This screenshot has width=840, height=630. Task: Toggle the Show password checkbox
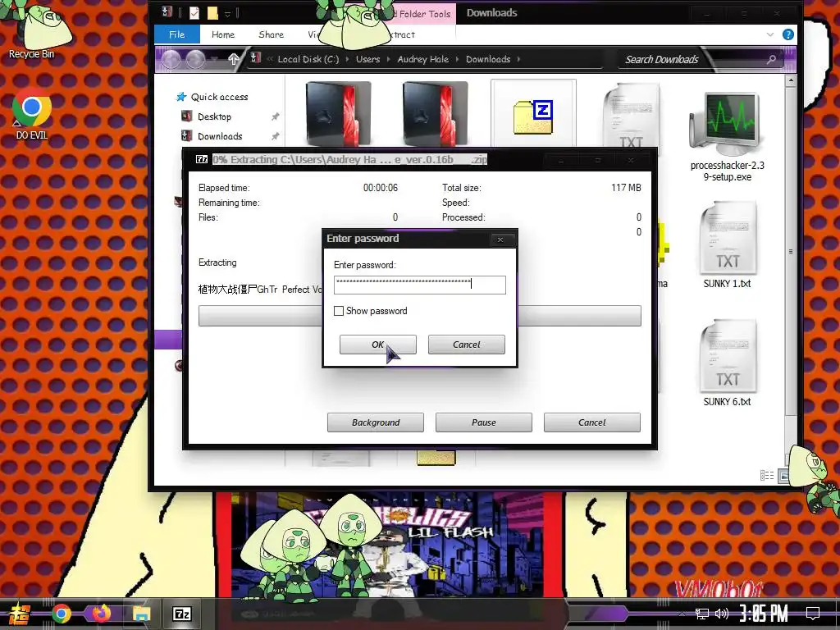click(x=339, y=311)
